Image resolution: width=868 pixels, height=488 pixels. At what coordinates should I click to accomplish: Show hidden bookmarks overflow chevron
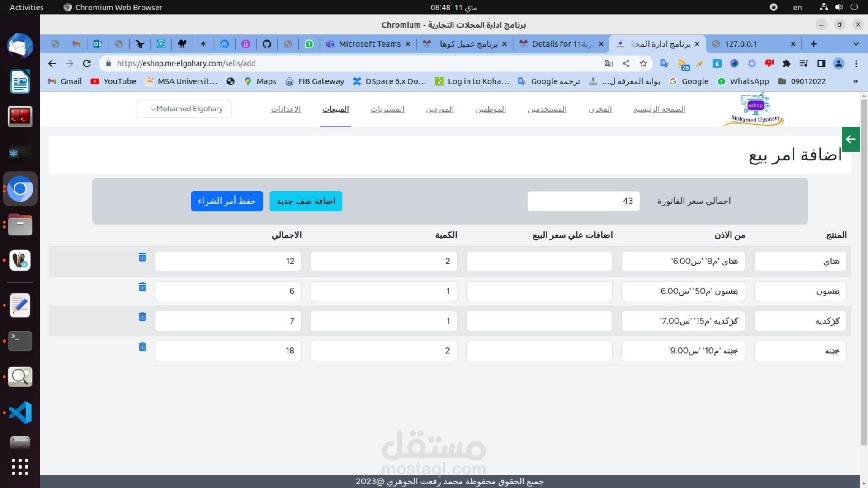(x=855, y=81)
